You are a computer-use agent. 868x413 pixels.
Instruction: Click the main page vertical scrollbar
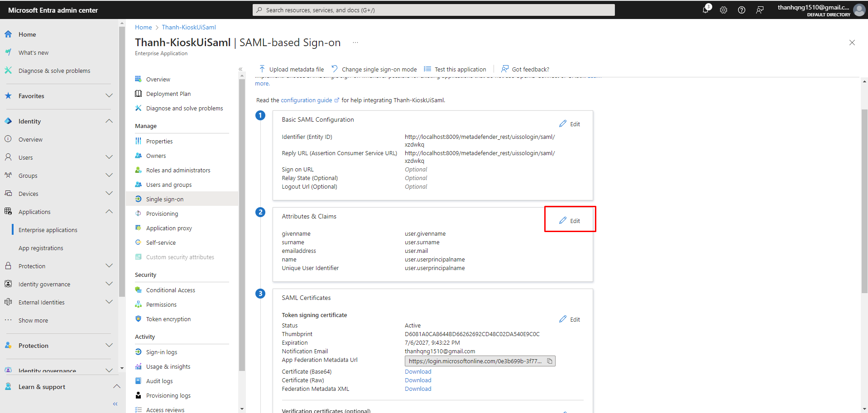864,202
